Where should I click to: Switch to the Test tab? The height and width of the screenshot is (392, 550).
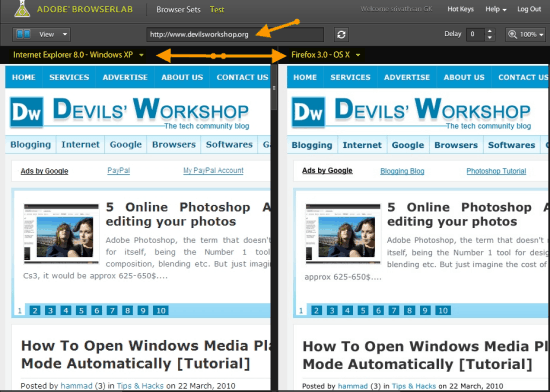pyautogui.click(x=217, y=9)
